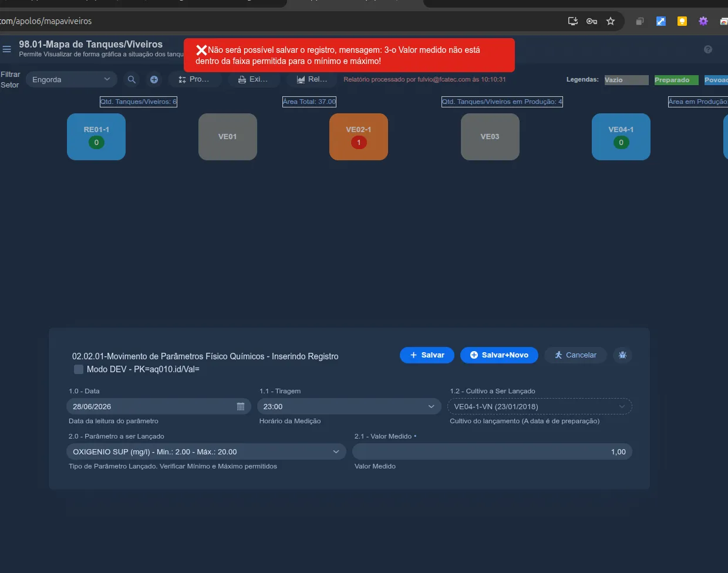
Task: Bookmark page with the star icon
Action: (611, 21)
